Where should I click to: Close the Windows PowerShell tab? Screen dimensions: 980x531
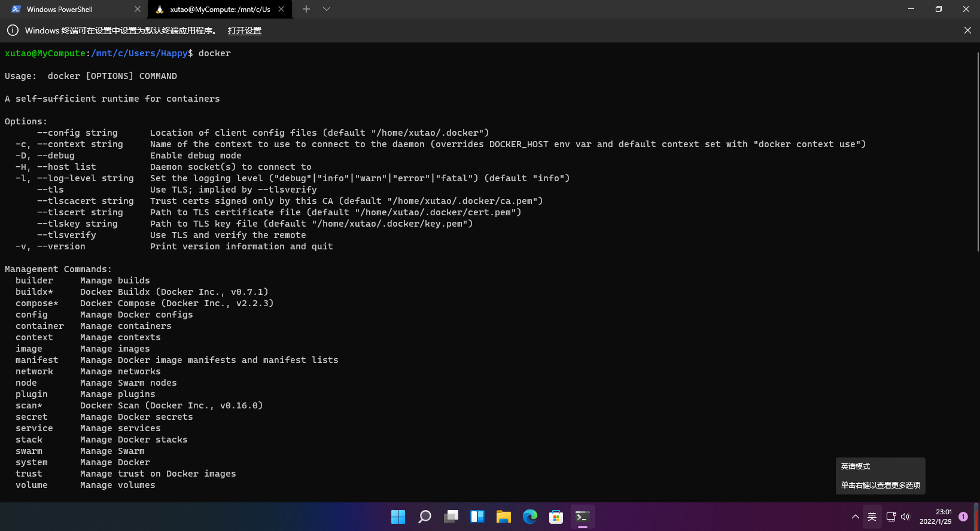coord(138,9)
